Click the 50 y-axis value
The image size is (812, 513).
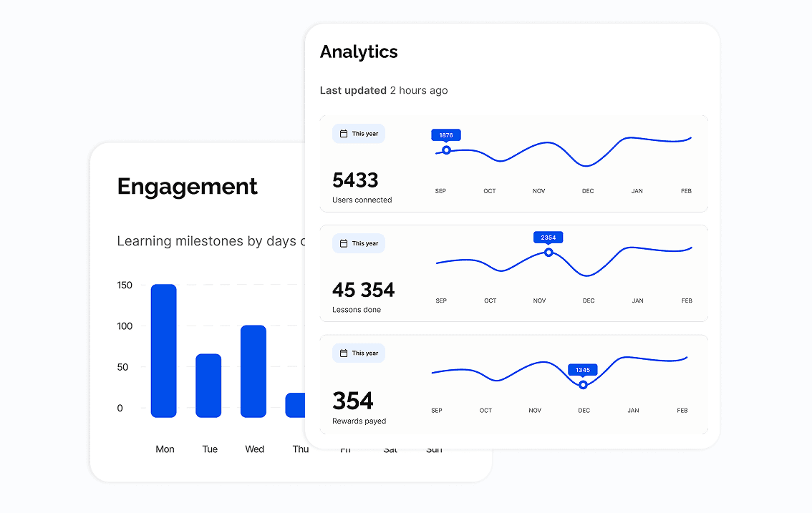pyautogui.click(x=122, y=367)
